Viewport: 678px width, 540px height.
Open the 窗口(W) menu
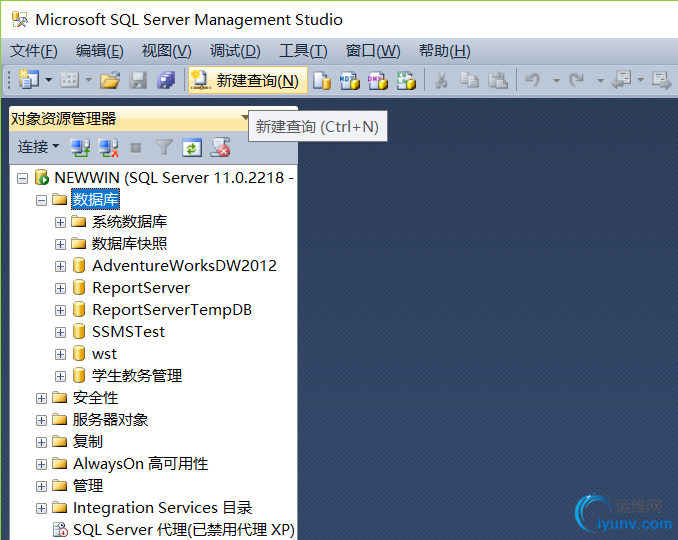(373, 51)
